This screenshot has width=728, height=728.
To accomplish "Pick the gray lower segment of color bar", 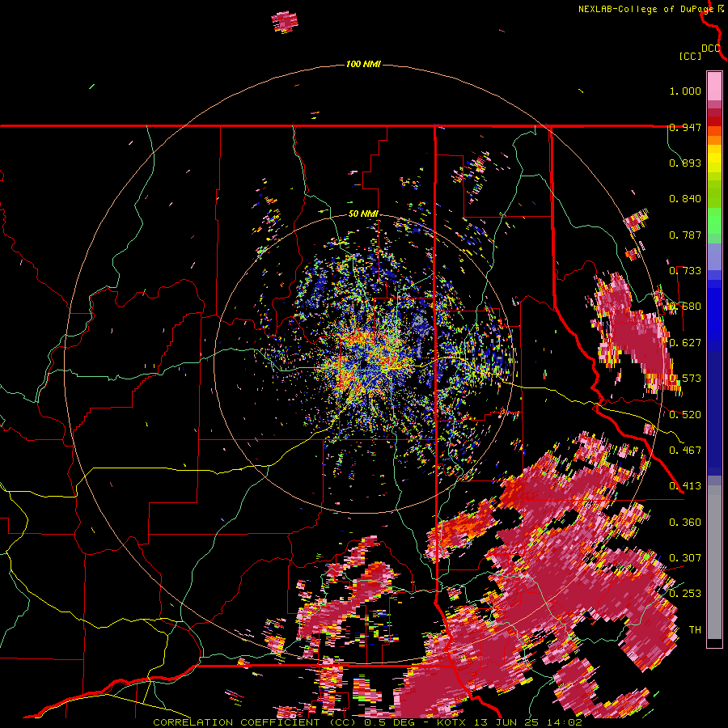I will 714,562.
